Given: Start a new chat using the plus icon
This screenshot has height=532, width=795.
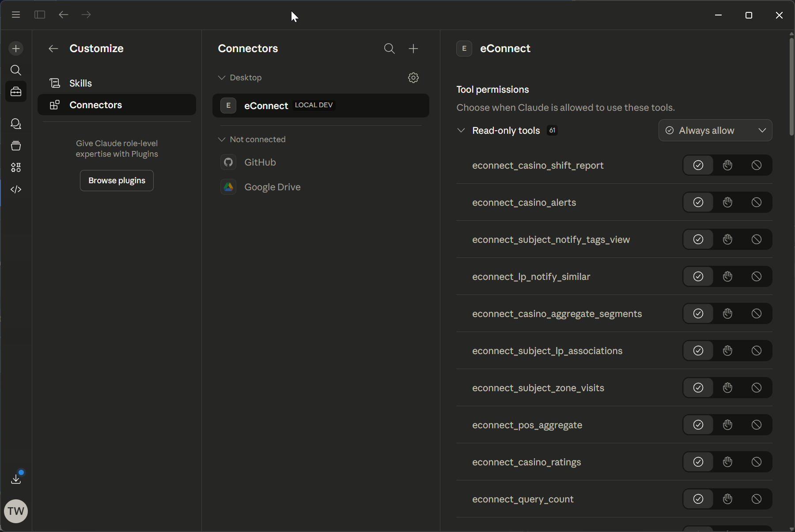Looking at the screenshot, I should coord(16,49).
